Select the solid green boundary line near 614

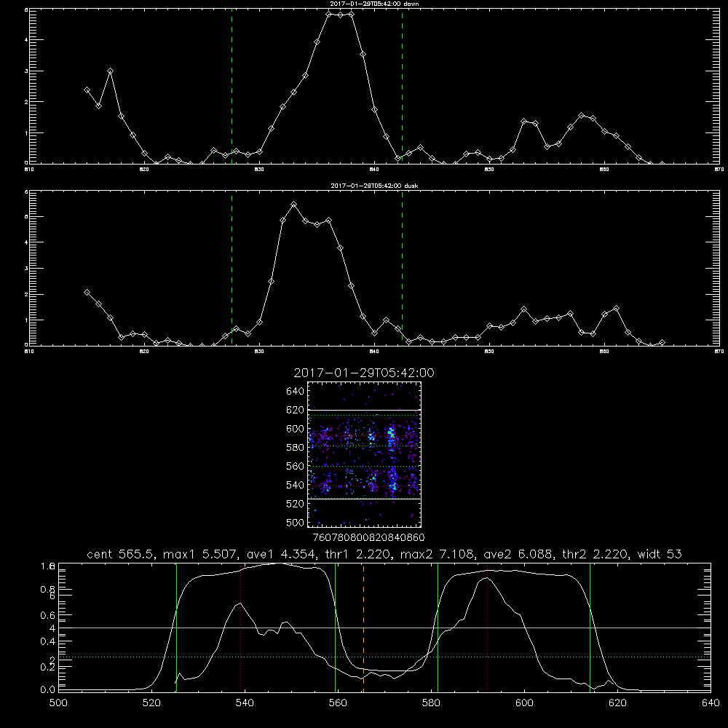click(590, 628)
